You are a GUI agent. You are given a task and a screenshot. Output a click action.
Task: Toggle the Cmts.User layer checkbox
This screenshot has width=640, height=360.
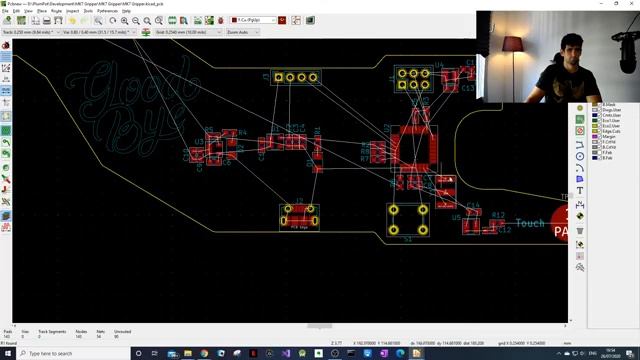click(x=600, y=116)
